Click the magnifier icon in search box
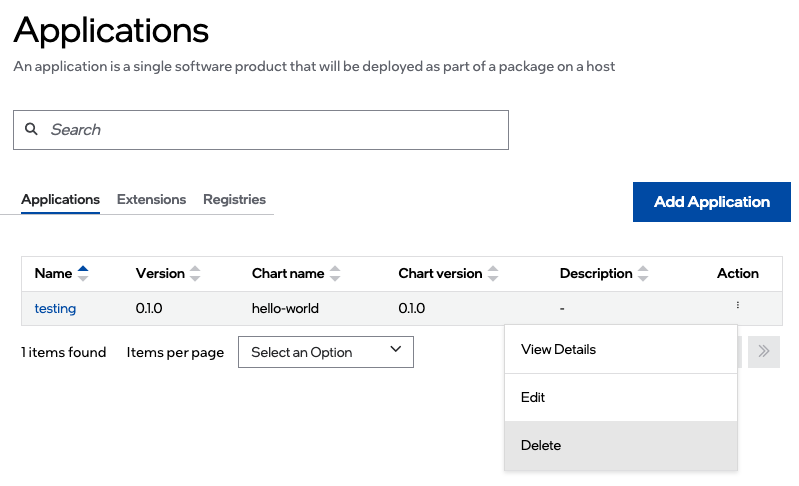This screenshot has width=799, height=486. point(31,129)
